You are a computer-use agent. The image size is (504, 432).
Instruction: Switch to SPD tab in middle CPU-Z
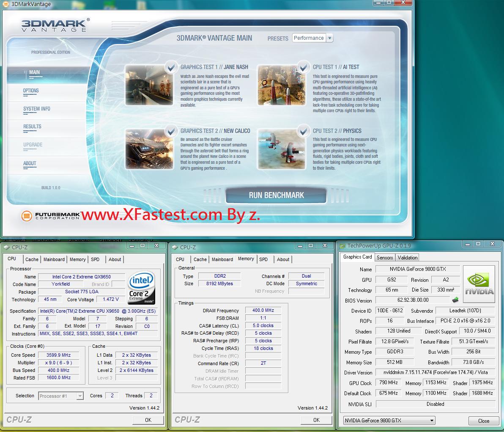click(x=263, y=259)
